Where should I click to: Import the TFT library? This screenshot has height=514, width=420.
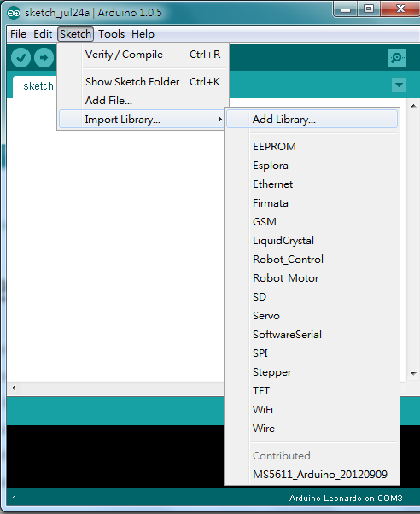[x=312, y=391]
